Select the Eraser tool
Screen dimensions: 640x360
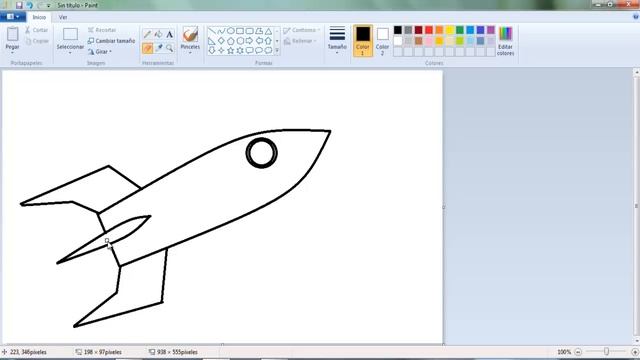tap(147, 48)
